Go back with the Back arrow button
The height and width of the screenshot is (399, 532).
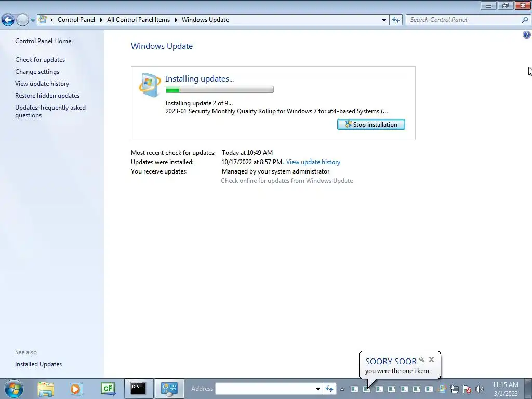pyautogui.click(x=8, y=20)
